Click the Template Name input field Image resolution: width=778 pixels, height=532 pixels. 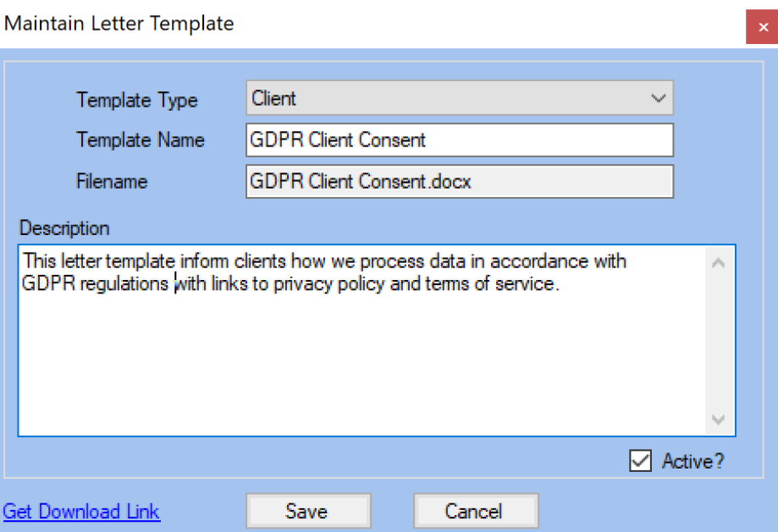click(x=459, y=140)
